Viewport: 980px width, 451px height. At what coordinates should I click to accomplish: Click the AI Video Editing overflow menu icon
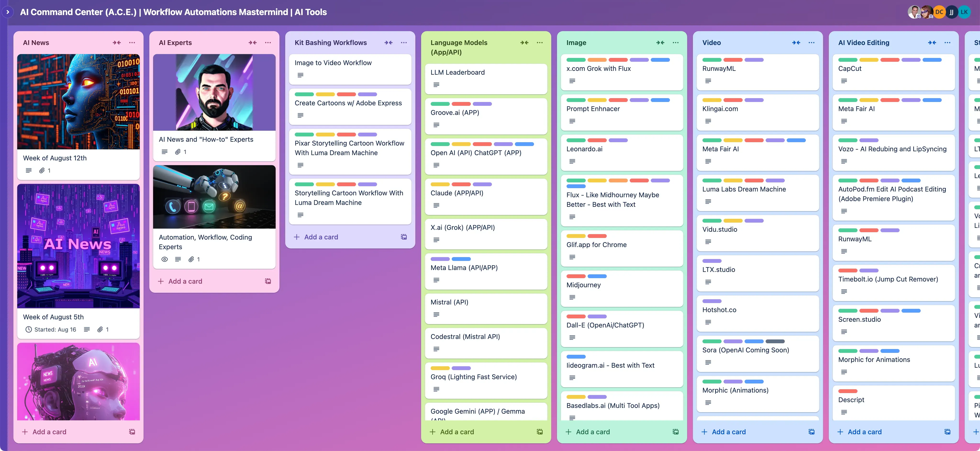point(947,43)
